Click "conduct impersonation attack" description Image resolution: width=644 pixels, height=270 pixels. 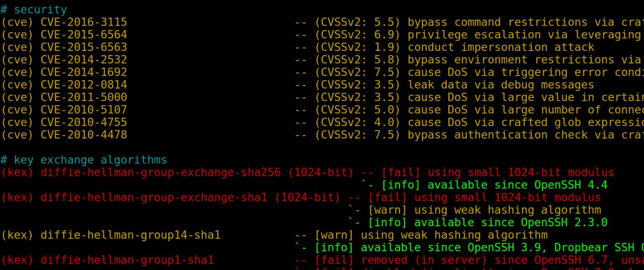pyautogui.click(x=501, y=47)
